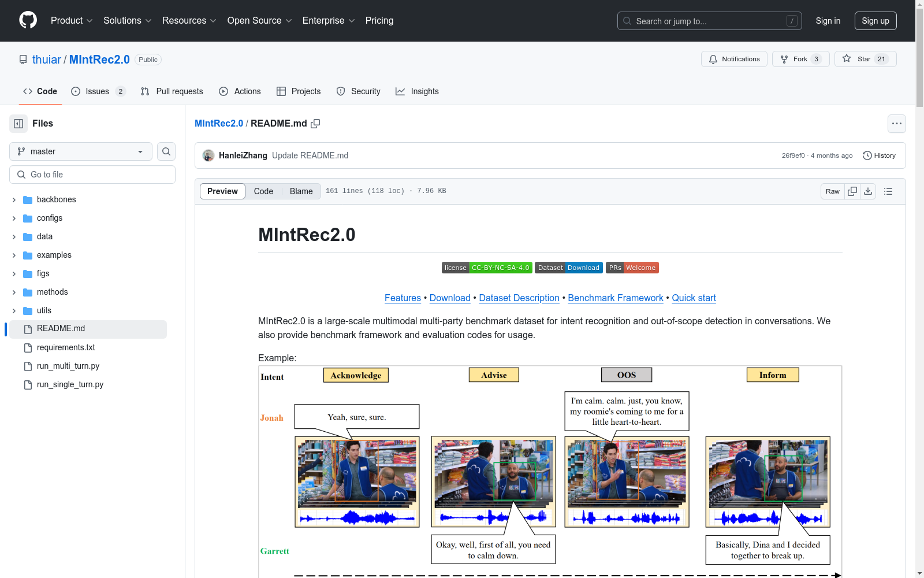Expand the data folder chevron
The height and width of the screenshot is (578, 924).
(x=14, y=236)
